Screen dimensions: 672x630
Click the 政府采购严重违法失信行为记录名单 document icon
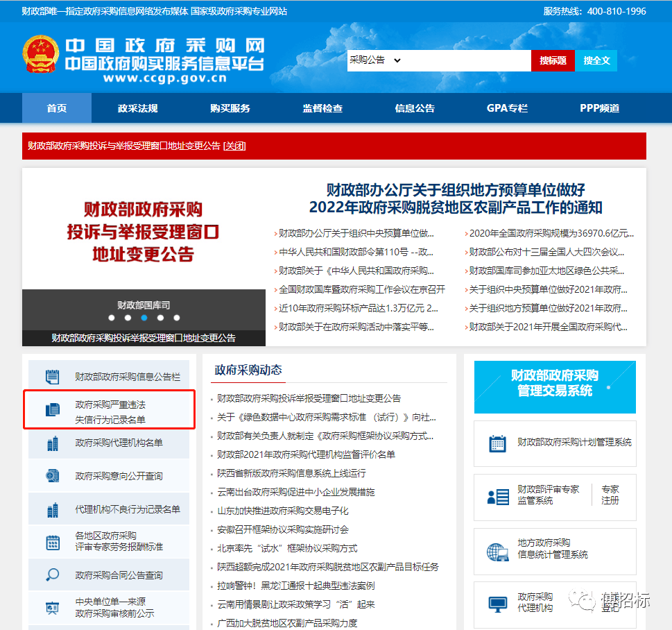tap(52, 409)
